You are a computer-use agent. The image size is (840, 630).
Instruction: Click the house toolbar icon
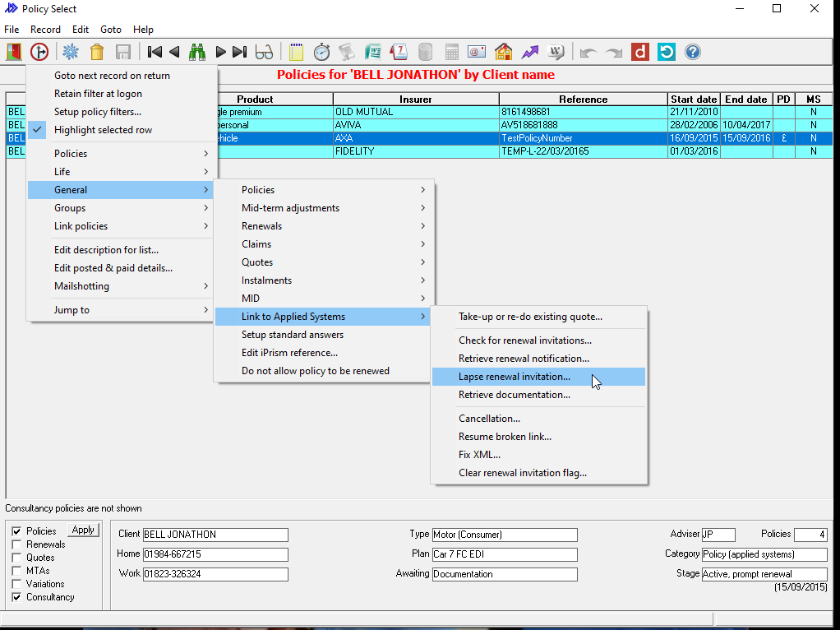click(x=503, y=52)
